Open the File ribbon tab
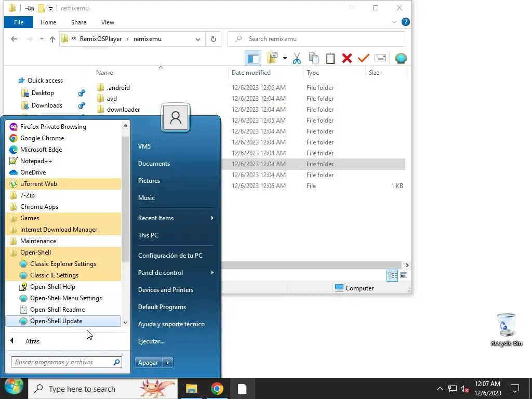The width and height of the screenshot is (532, 399). 19,22
